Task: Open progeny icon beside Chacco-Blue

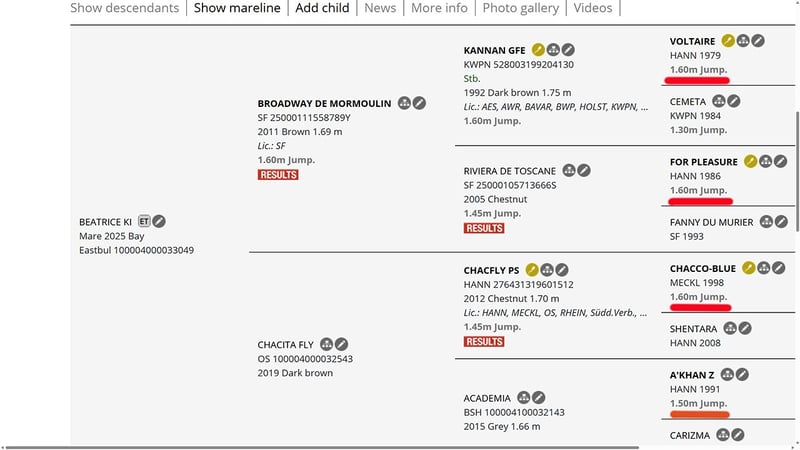Action: [763, 268]
